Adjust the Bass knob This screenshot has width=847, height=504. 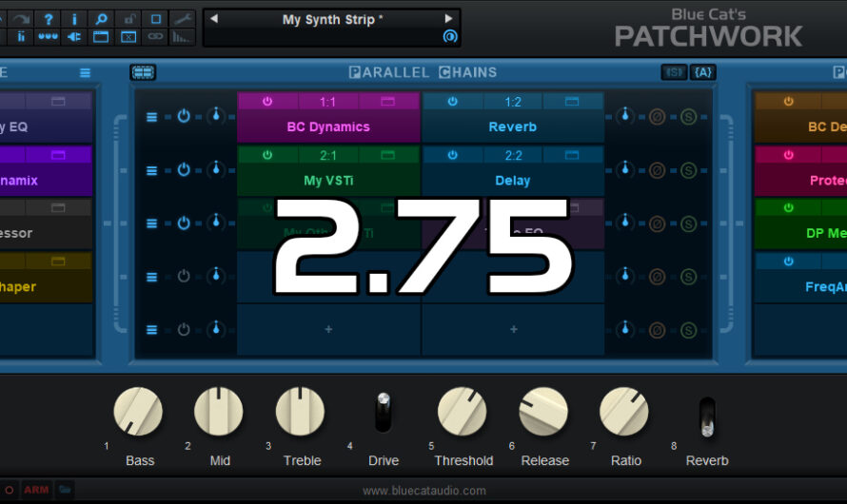pos(138,411)
